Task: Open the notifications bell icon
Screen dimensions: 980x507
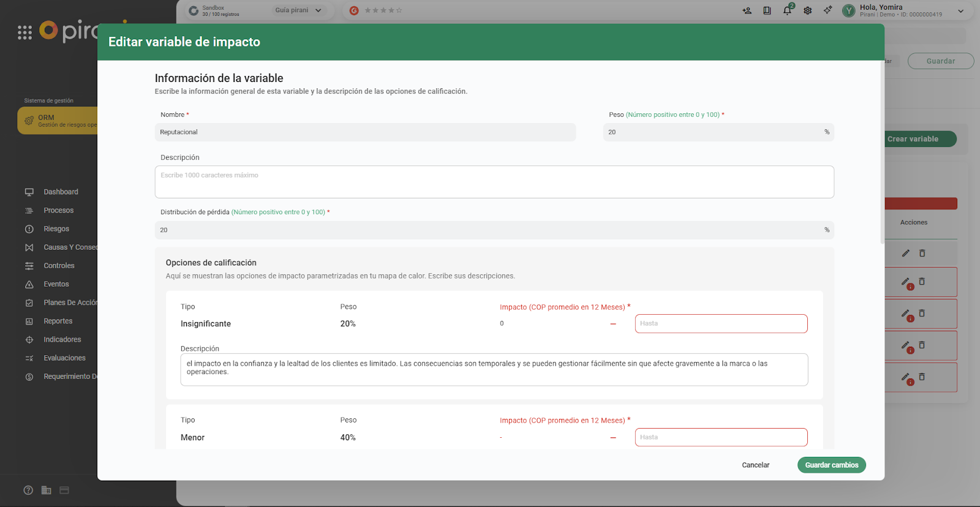Action: pos(787,10)
